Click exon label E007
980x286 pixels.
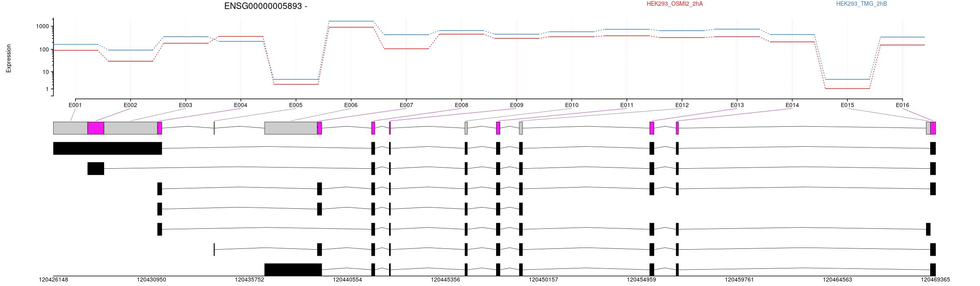[406, 105]
